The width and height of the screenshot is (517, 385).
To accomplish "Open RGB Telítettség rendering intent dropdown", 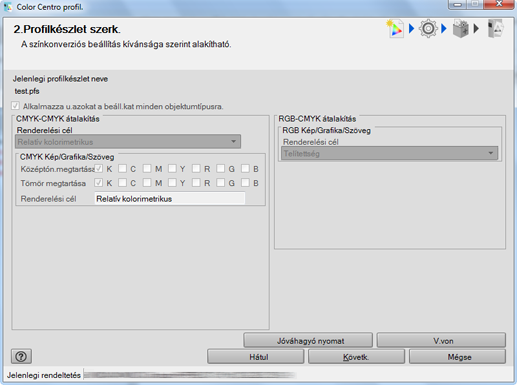I will point(389,153).
